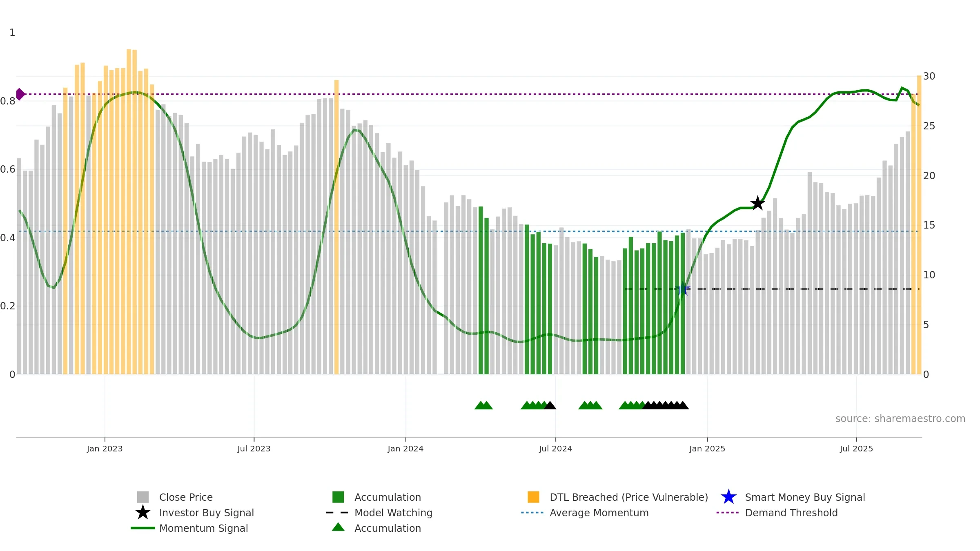Click the 30 value on right price axis
This screenshot has width=980, height=551.
tap(929, 76)
